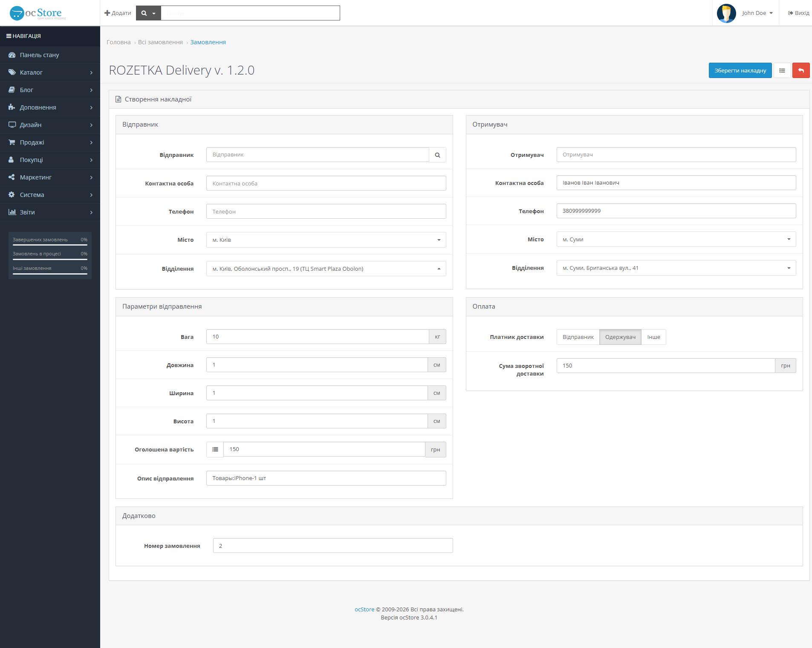Image resolution: width=812 pixels, height=648 pixels.
Task: Click the Завершених замовлень progress bar
Action: tap(50, 245)
